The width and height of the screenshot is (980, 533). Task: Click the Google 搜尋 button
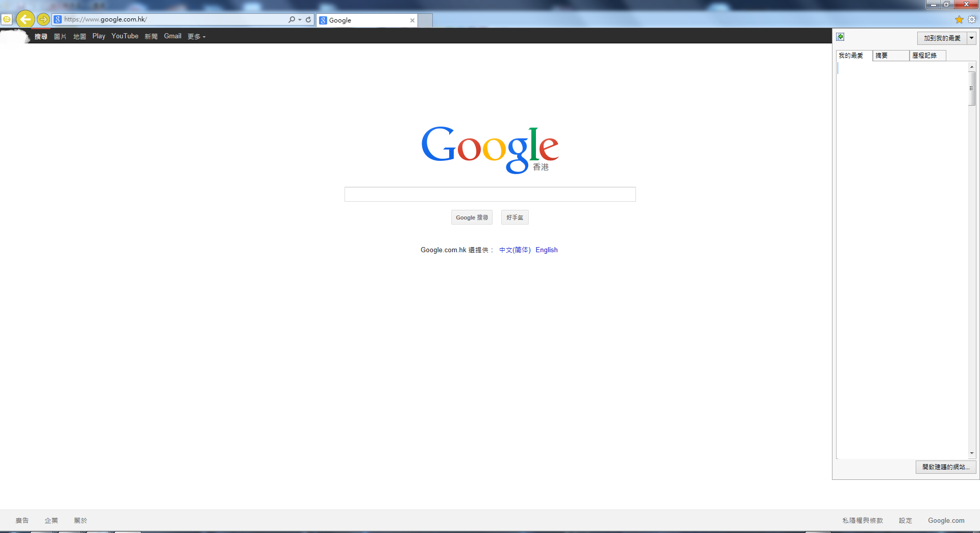472,217
